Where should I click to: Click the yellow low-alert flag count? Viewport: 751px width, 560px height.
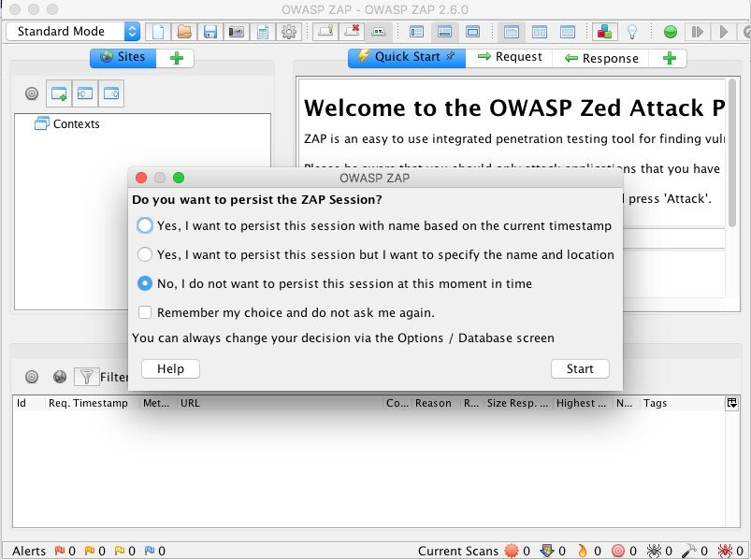[x=124, y=551]
